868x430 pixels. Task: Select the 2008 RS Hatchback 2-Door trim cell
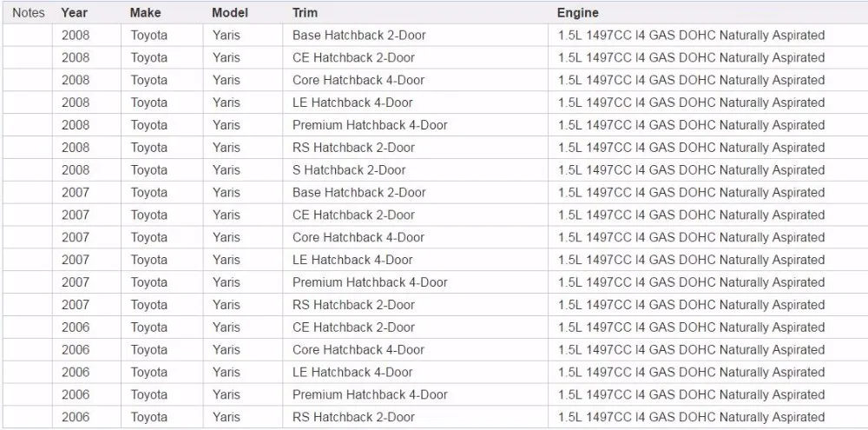[x=415, y=148]
